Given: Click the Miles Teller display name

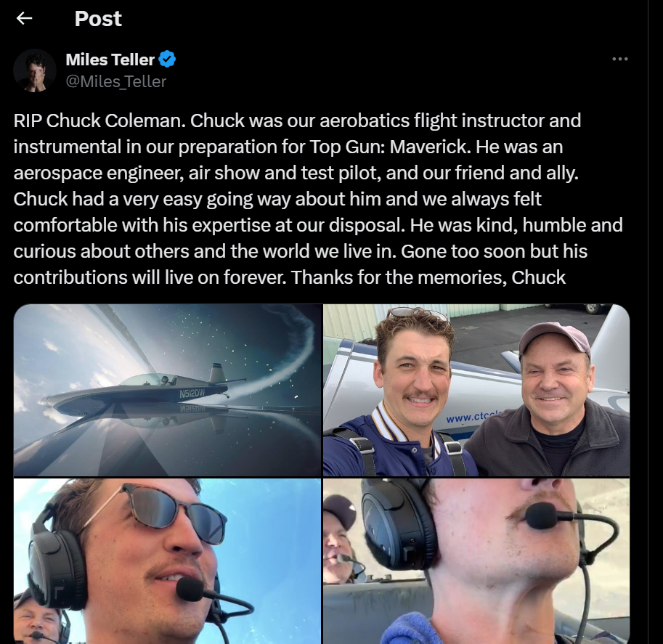Looking at the screenshot, I should [110, 60].
